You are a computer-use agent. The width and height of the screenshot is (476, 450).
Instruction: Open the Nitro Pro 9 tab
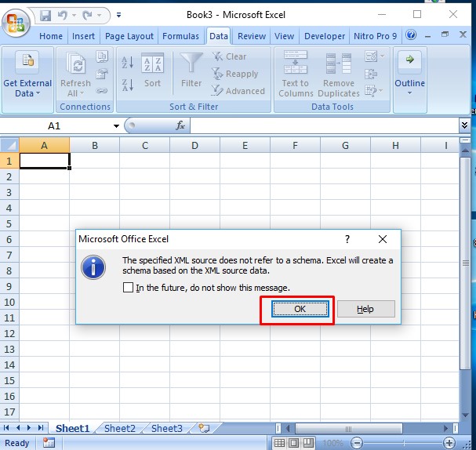point(375,36)
